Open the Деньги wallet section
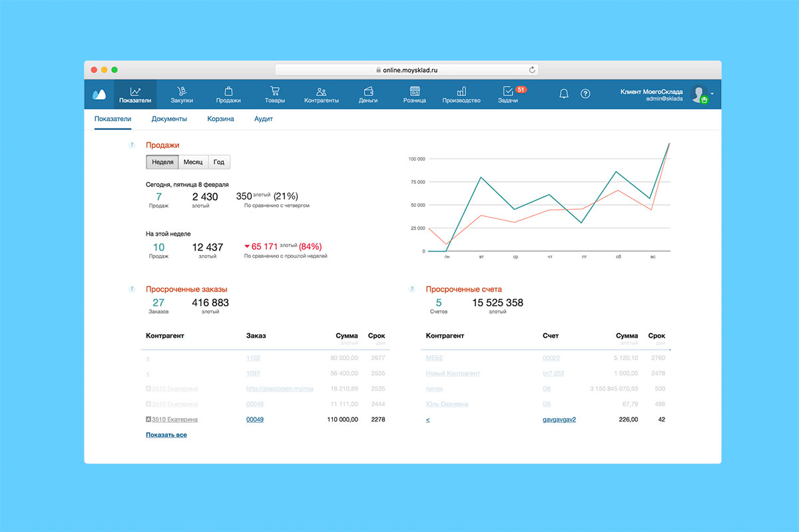 (x=368, y=95)
